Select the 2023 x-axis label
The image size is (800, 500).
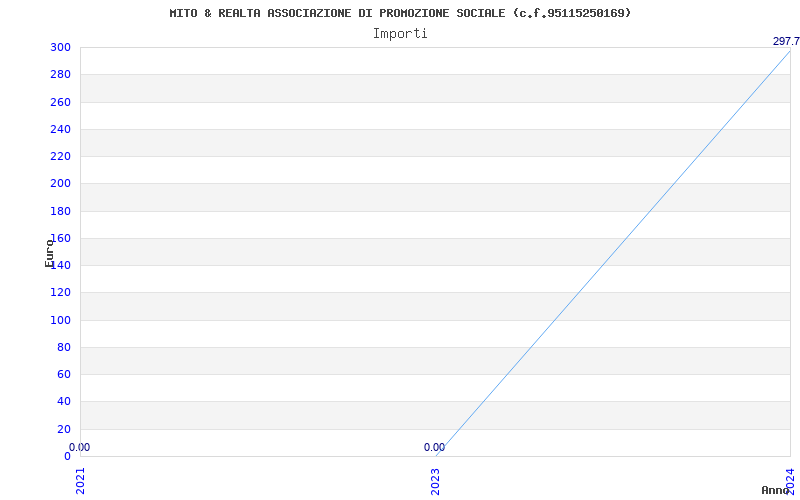[x=435, y=481]
